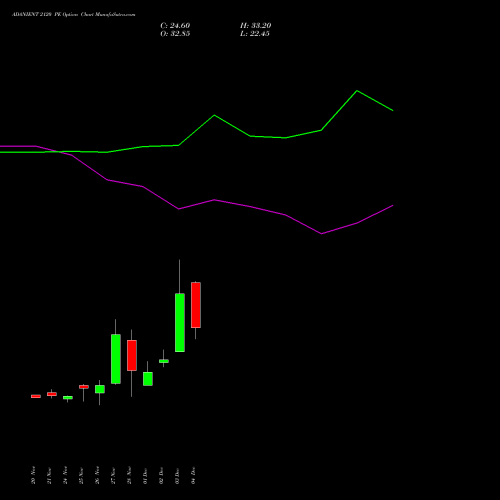The width and height of the screenshot is (500, 500).
Task: Click the red candlestick for 28 Nov
Action: (132, 355)
